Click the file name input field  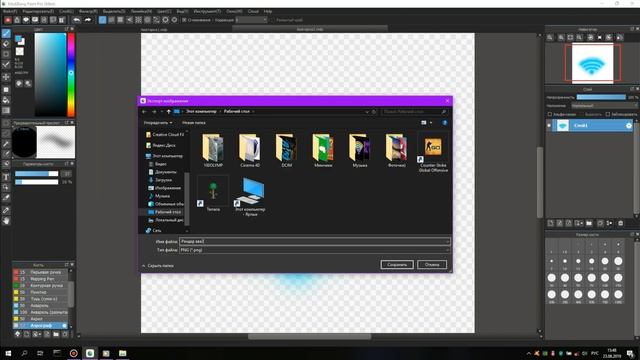(x=315, y=241)
